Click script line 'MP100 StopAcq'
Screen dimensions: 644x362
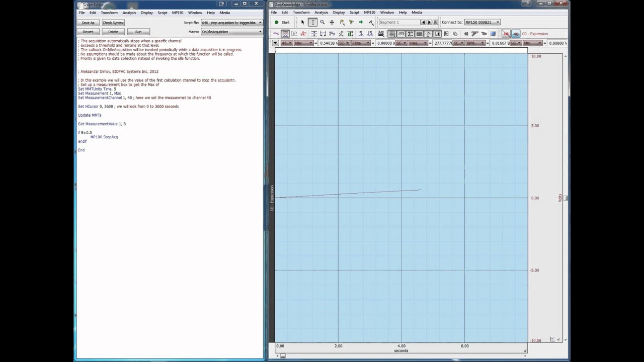pyautogui.click(x=104, y=137)
